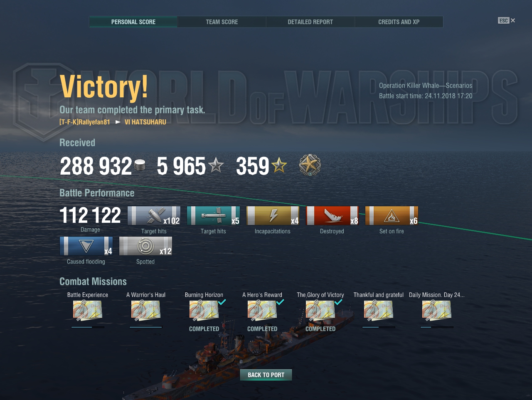Click the Spotted x12 ribbon

[145, 246]
